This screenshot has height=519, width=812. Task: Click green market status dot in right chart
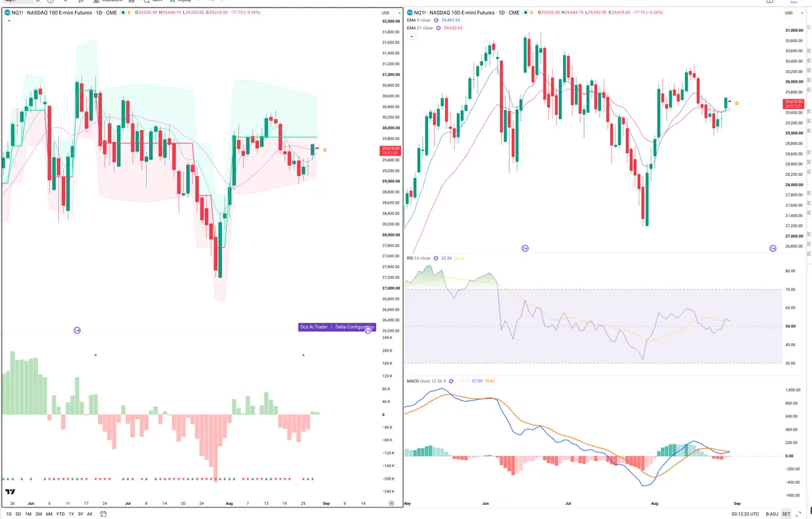pyautogui.click(x=524, y=13)
